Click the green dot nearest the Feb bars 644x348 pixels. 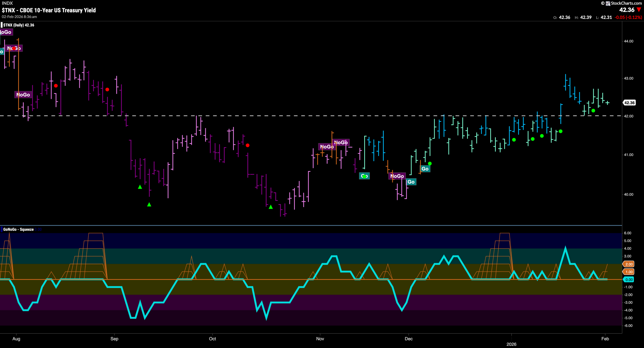593,111
